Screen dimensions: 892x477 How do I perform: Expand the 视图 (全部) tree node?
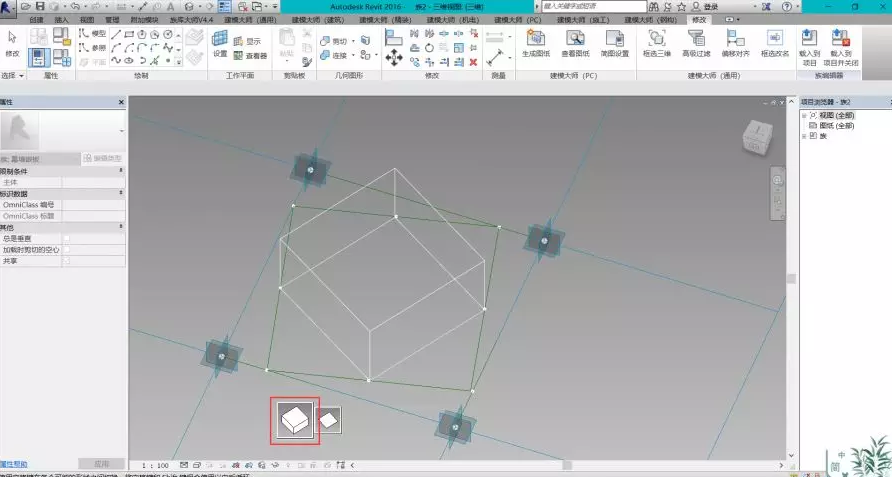804,116
